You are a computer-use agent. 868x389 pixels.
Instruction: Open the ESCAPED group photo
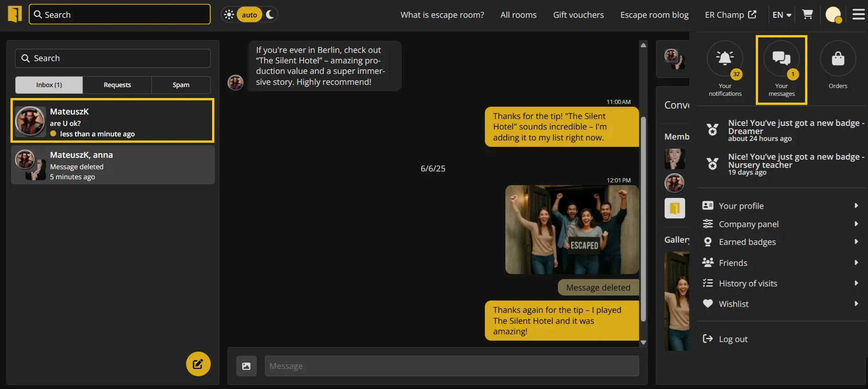[x=572, y=229]
